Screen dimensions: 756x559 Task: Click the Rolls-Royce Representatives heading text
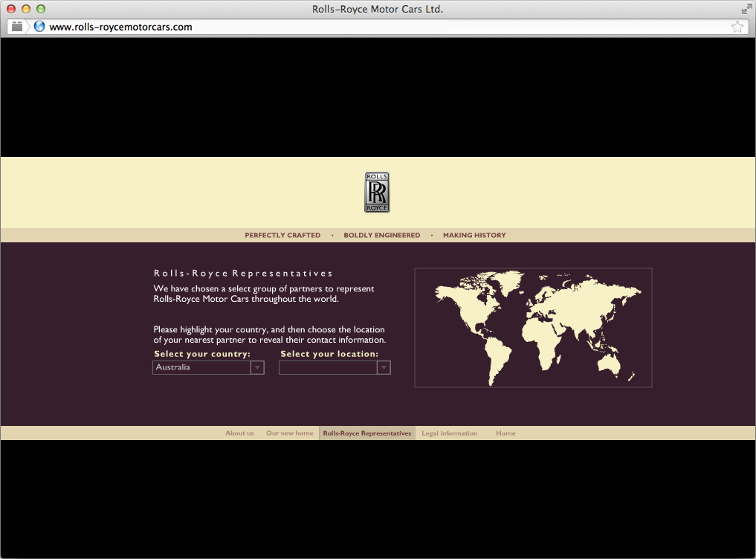[243, 274]
